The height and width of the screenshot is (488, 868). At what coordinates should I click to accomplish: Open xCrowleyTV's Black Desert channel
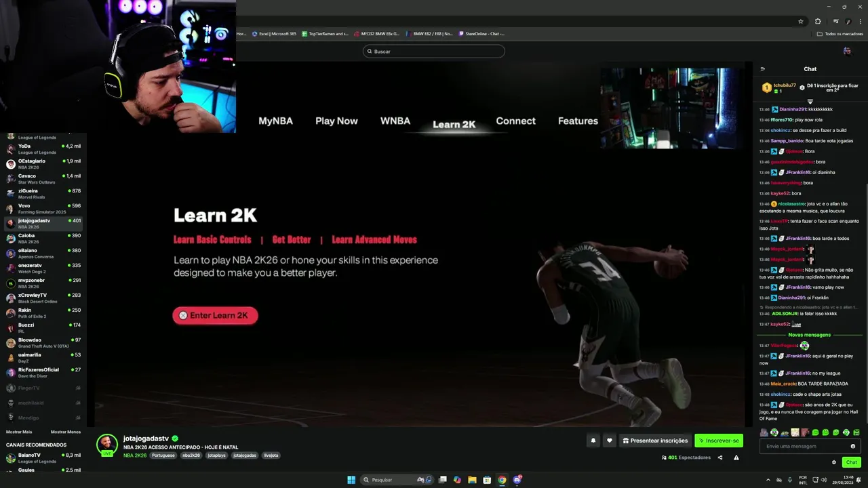[x=42, y=298]
